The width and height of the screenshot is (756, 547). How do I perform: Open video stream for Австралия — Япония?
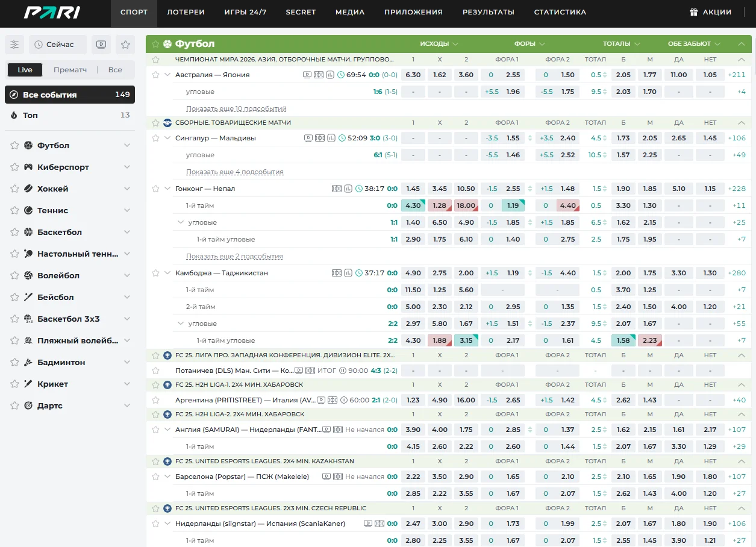pyautogui.click(x=307, y=75)
